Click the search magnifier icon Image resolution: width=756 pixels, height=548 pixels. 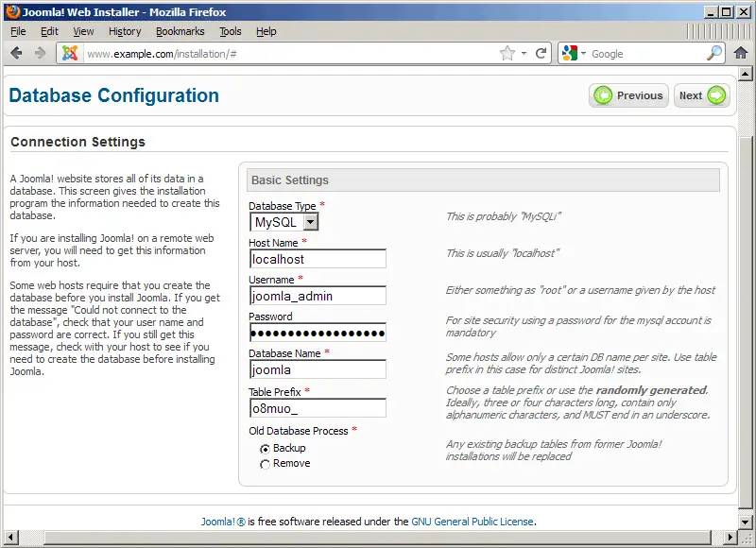[714, 53]
